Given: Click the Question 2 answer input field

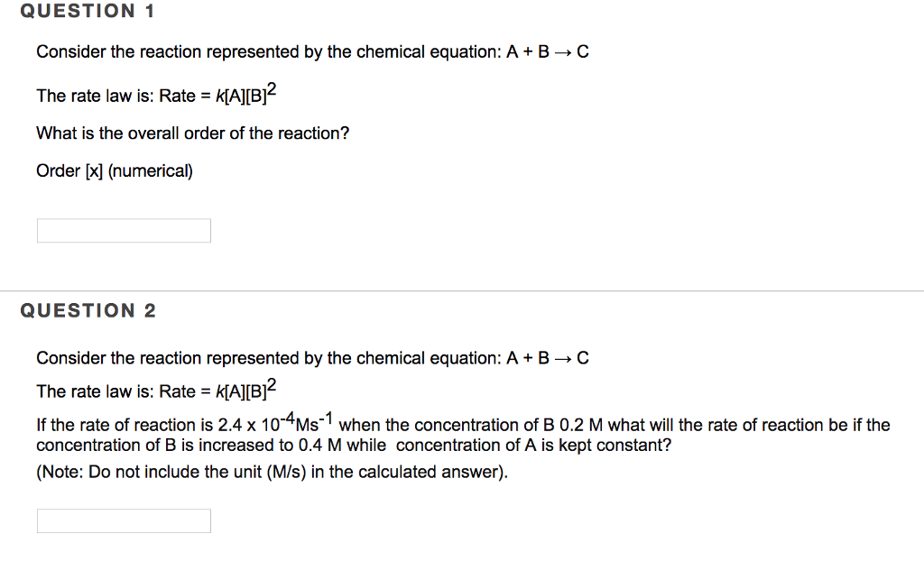Looking at the screenshot, I should 124,521.
